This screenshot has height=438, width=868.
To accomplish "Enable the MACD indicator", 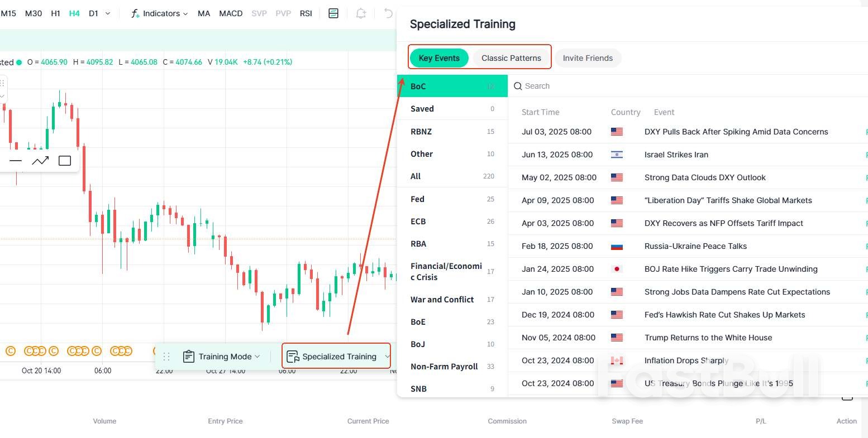I will [x=231, y=13].
